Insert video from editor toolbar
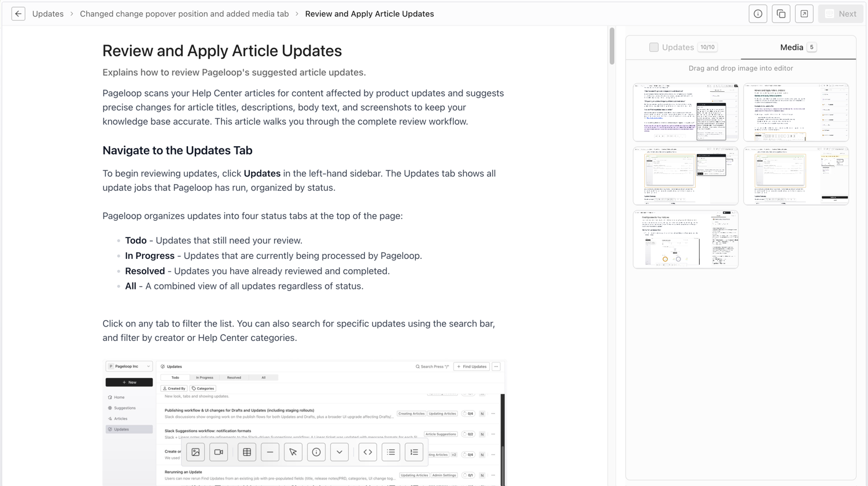The height and width of the screenshot is (486, 868). 219,452
